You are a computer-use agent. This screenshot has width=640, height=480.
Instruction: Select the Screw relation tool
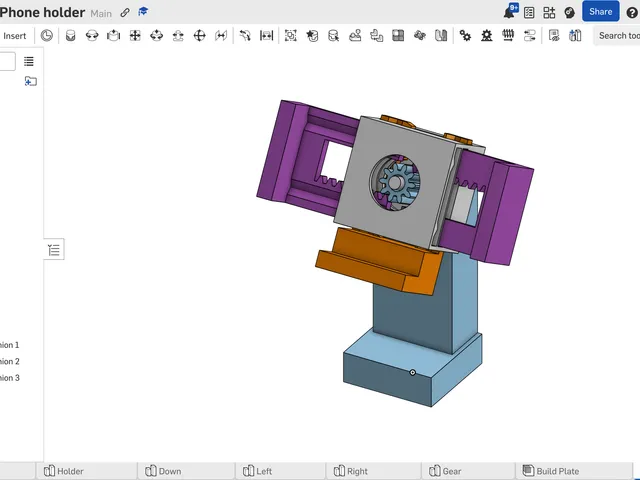click(x=508, y=36)
